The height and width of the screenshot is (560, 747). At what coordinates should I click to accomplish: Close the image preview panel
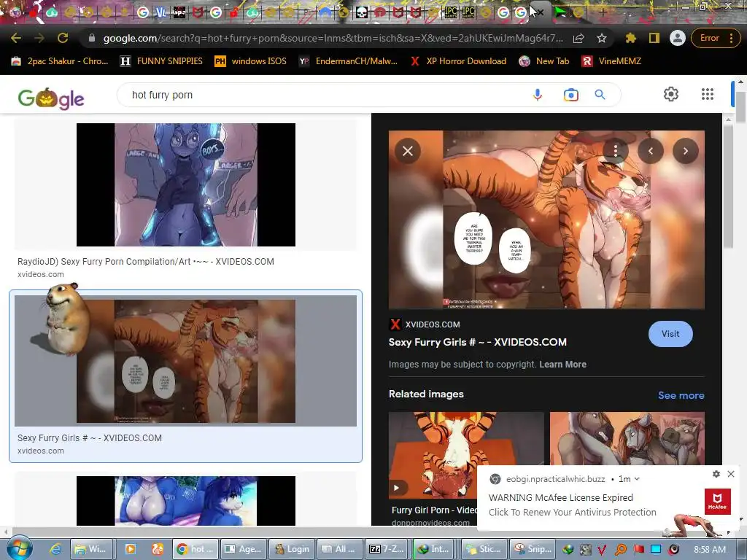click(x=408, y=151)
